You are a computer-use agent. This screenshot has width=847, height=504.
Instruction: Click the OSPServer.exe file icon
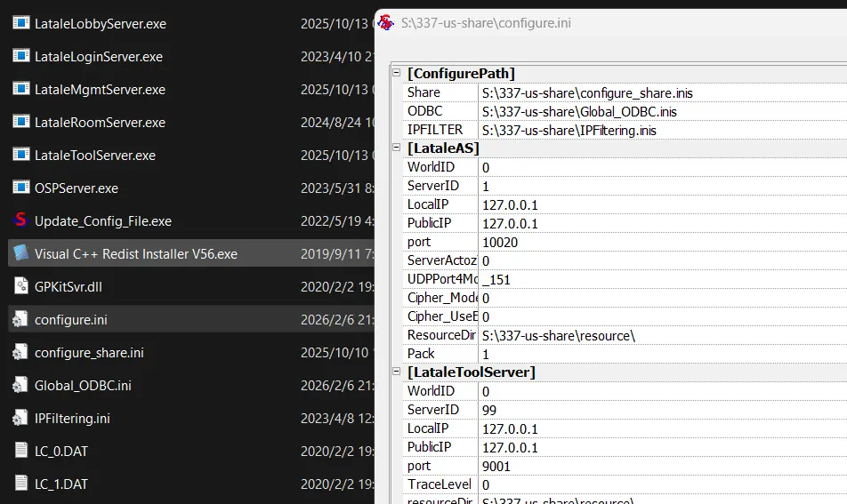[21, 188]
